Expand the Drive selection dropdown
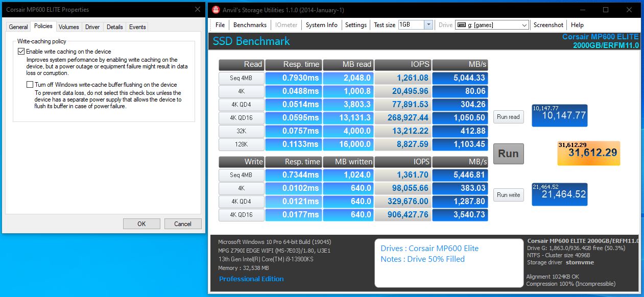 pyautogui.click(x=524, y=25)
